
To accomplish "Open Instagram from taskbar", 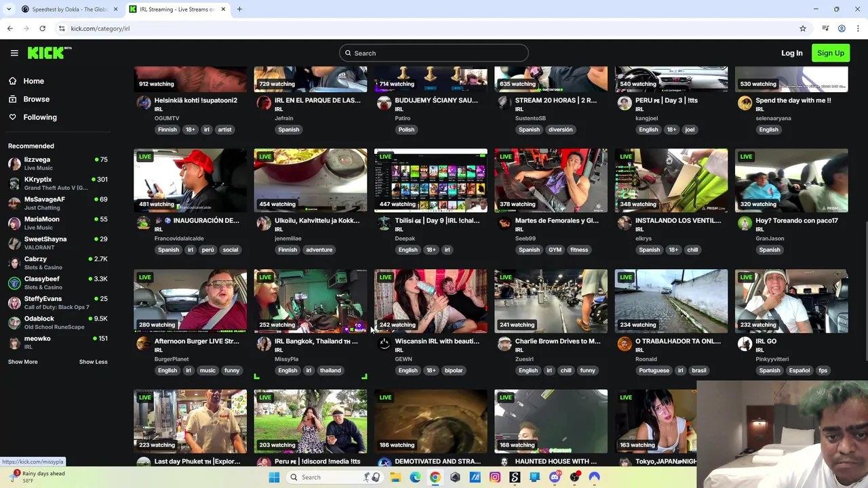I will [x=495, y=477].
